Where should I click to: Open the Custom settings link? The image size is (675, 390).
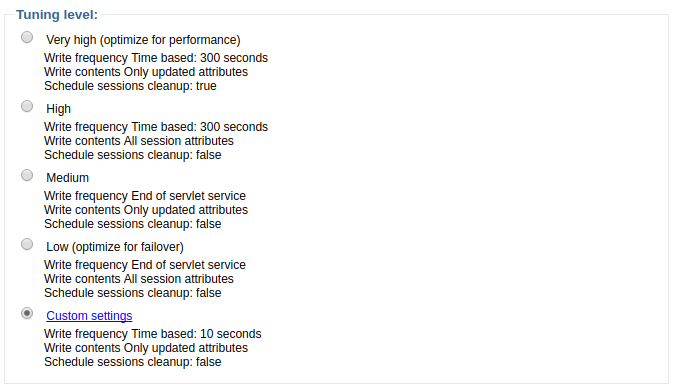tap(89, 316)
